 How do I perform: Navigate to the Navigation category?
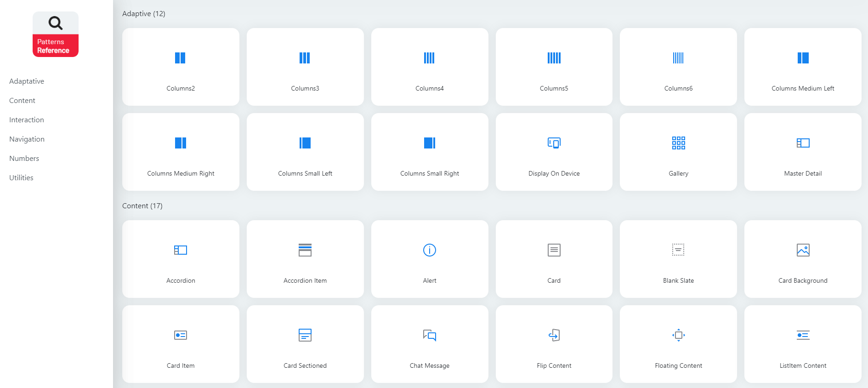27,139
